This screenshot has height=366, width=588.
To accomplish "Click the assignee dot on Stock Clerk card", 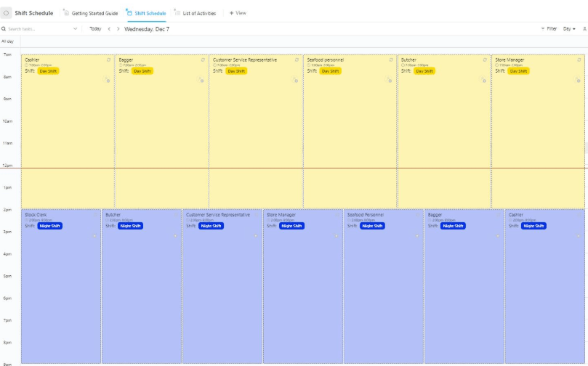I will tap(94, 236).
